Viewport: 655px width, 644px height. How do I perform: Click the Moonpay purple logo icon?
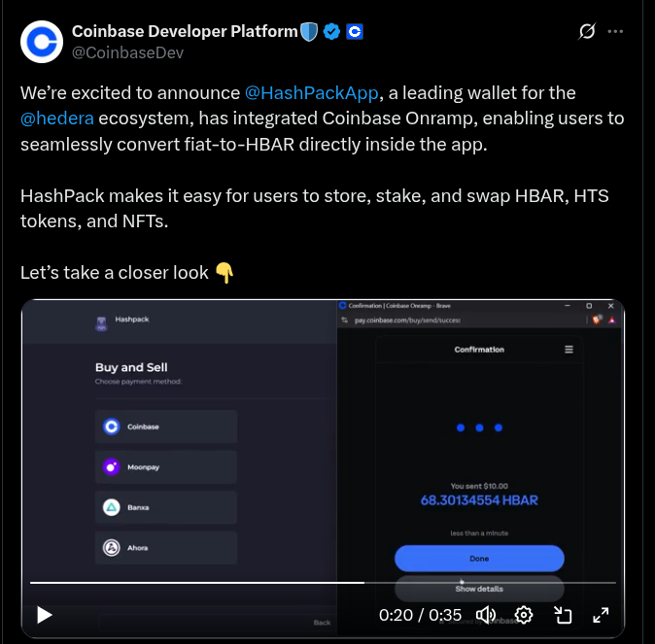coord(112,467)
